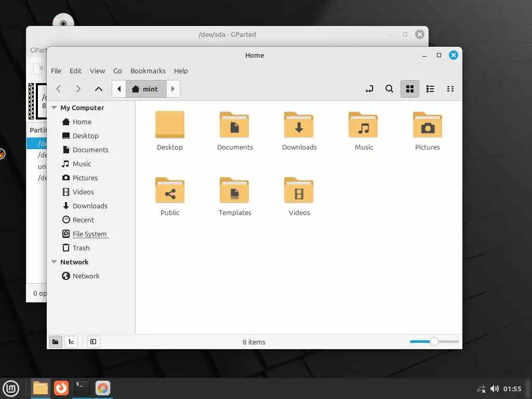Select the Downloads folder icon
This screenshot has height=399, width=532.
pos(299,125)
